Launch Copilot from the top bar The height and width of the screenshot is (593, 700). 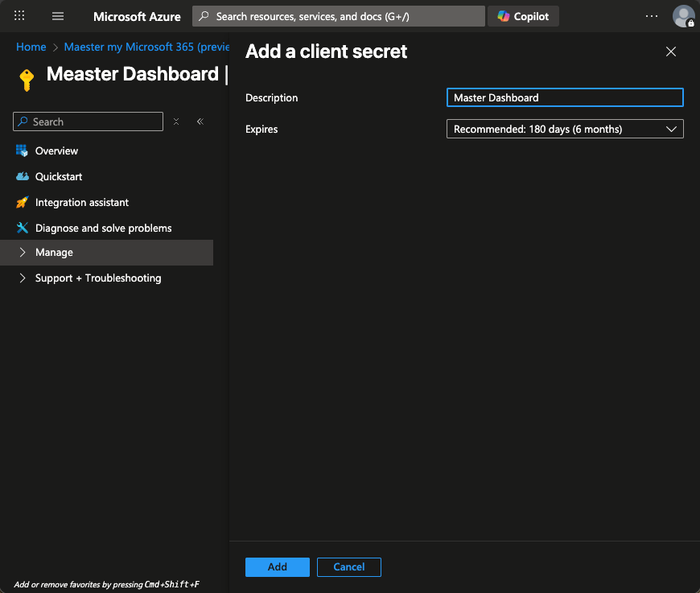point(523,16)
